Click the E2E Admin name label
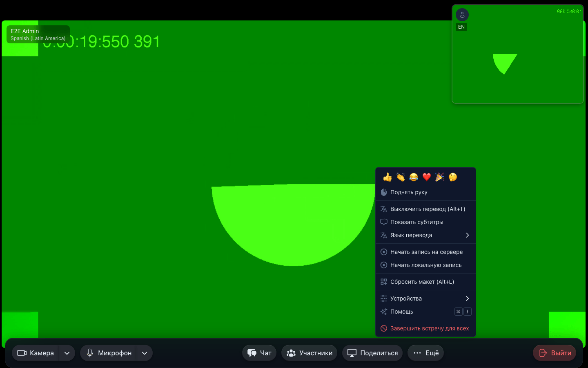 (25, 31)
